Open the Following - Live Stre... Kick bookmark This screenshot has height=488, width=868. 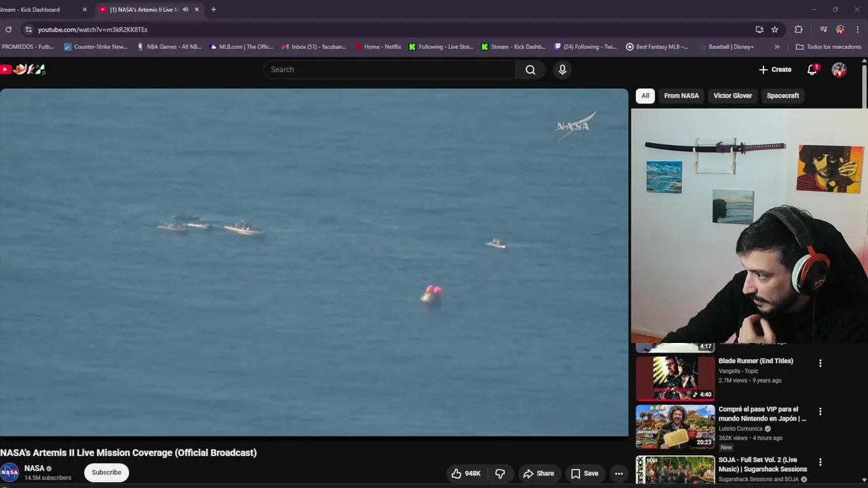click(441, 47)
